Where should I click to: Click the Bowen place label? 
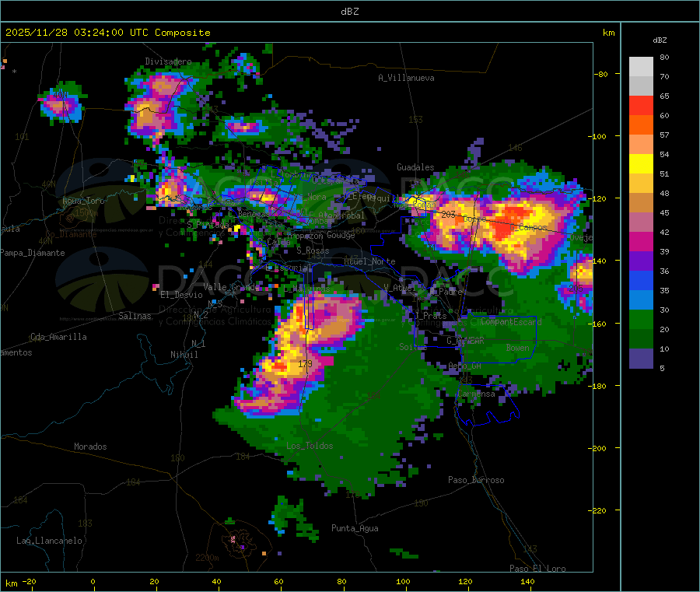tap(517, 347)
